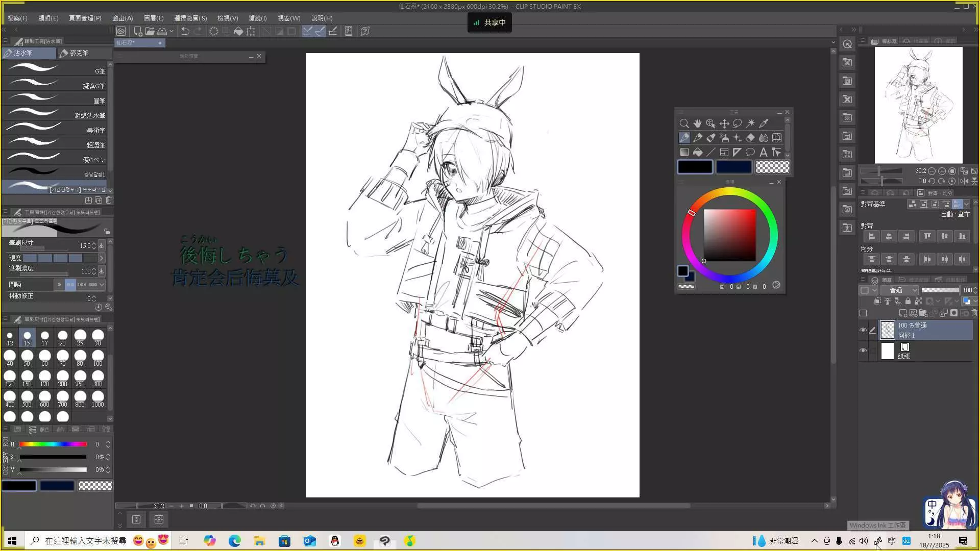
Task: Choose the Fill bucket tool
Action: click(698, 152)
